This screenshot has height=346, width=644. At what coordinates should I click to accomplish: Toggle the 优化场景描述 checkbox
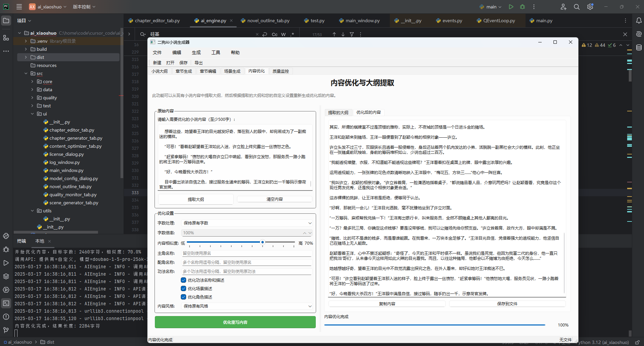tap(183, 288)
